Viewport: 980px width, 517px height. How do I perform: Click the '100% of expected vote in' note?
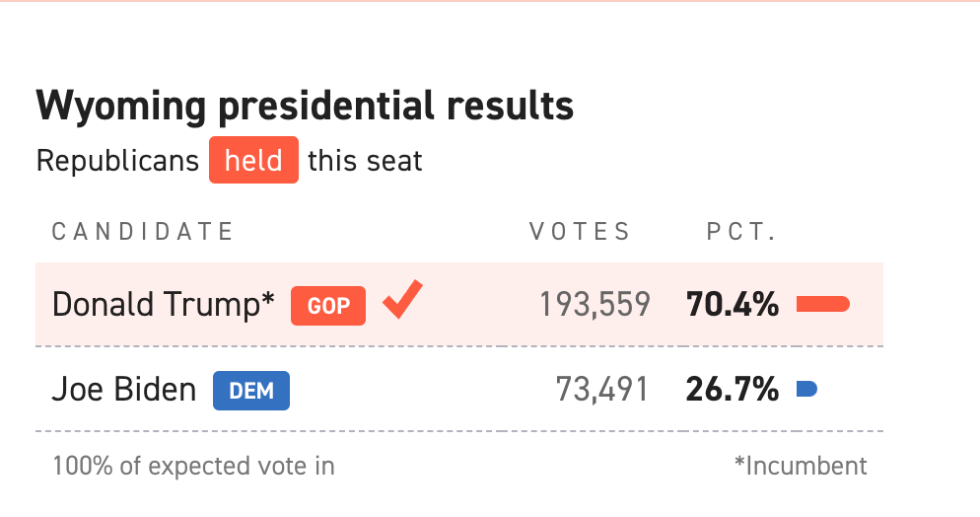[193, 465]
